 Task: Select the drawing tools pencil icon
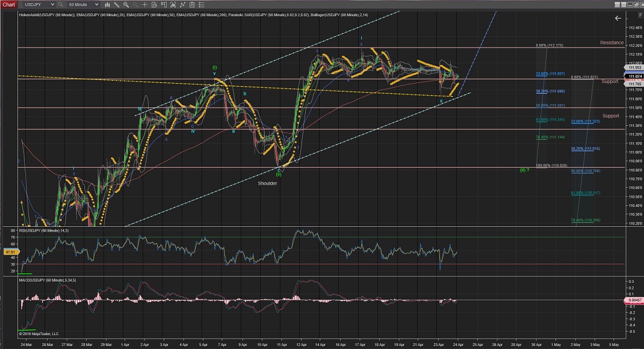[117, 4]
